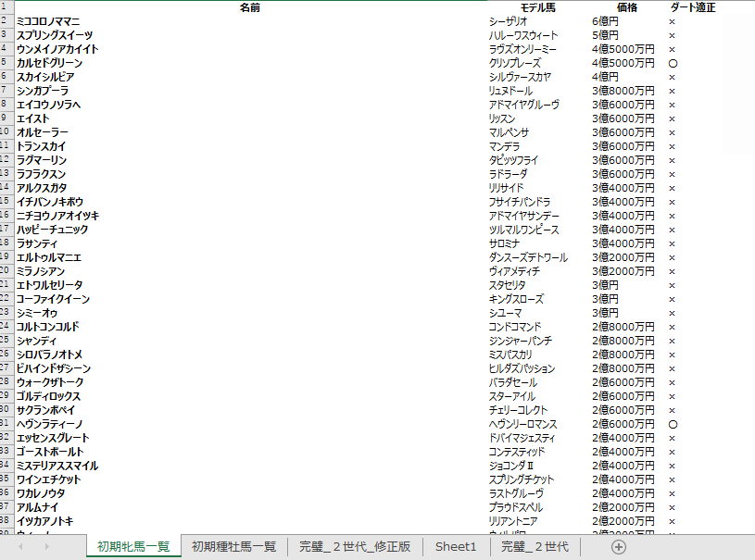Image resolution: width=755 pixels, height=560 pixels.
Task: Select the name cell ミココロノママニ
Action: (250, 21)
